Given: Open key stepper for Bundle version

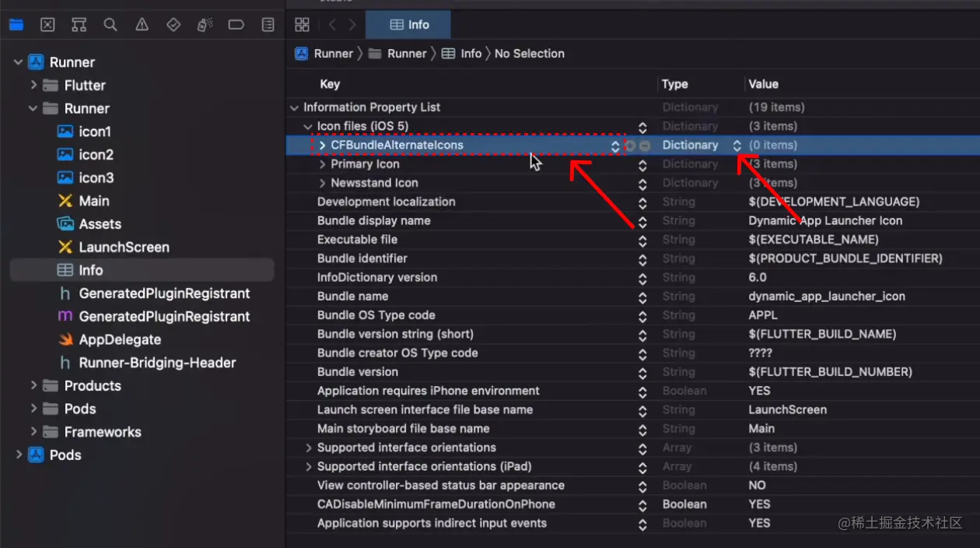Looking at the screenshot, I should (642, 372).
